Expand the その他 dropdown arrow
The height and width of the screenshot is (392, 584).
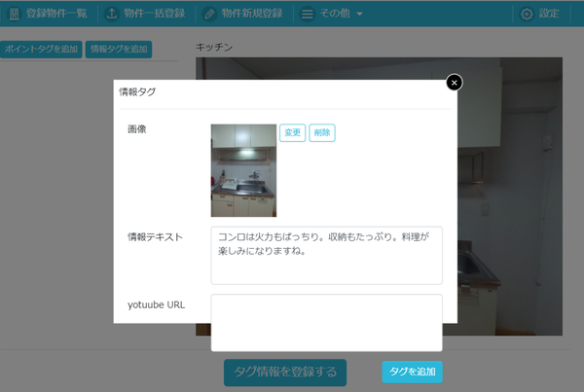click(x=359, y=15)
